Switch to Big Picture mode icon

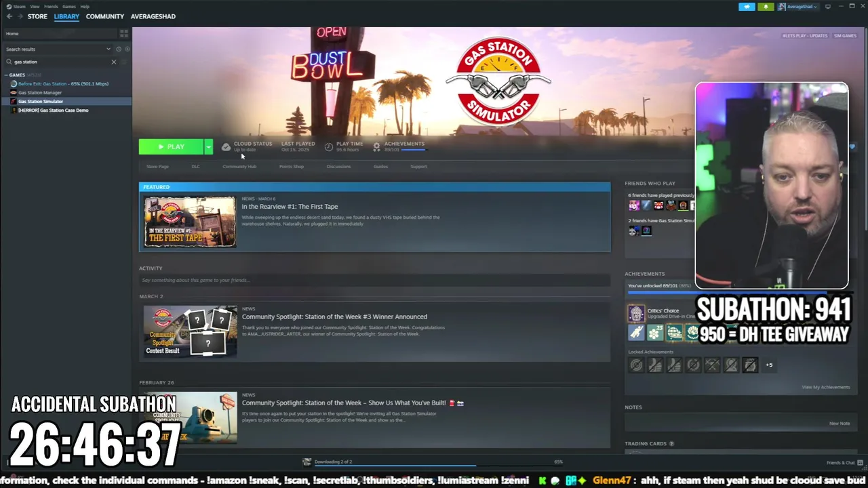click(x=828, y=7)
